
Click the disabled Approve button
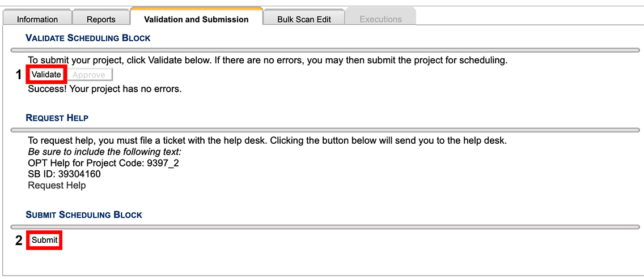click(x=88, y=75)
